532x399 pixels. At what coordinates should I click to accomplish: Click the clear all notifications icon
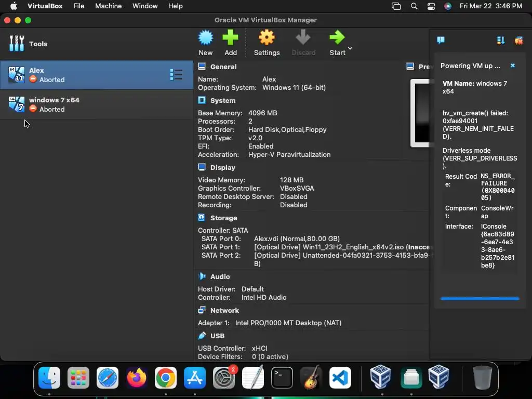click(x=519, y=41)
